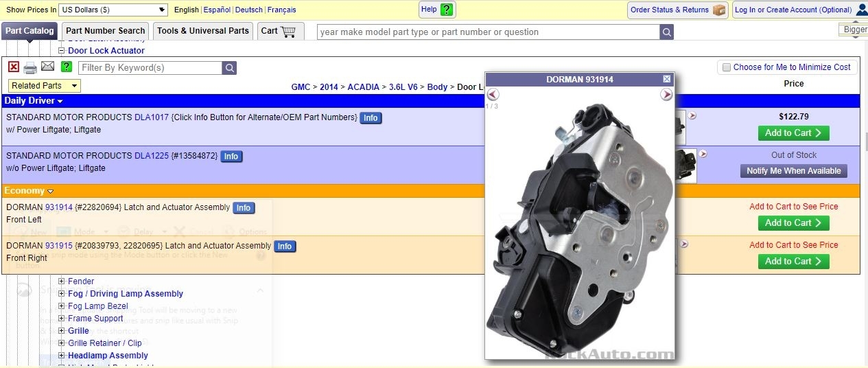Click next-image arrow beside DORMAN 931915 row
The image size is (868, 368).
[683, 244]
